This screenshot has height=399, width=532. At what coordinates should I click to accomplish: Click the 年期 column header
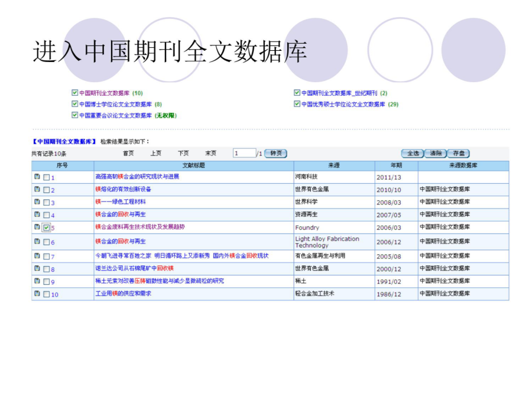point(396,166)
